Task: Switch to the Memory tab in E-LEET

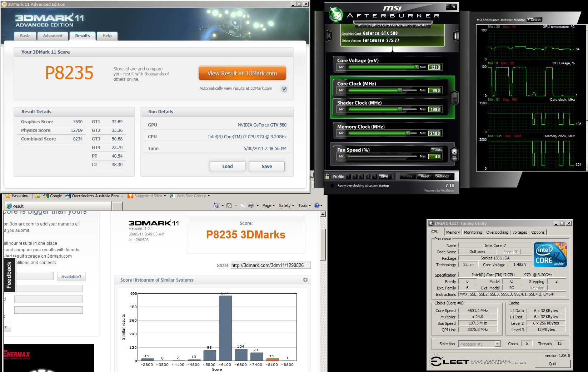Action: (453, 232)
